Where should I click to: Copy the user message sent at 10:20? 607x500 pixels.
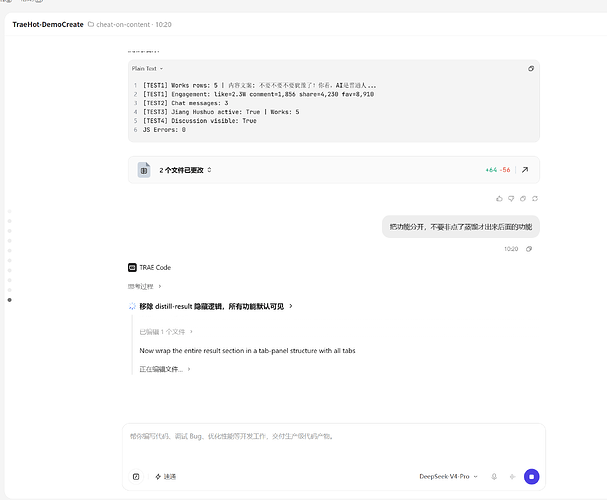point(529,249)
